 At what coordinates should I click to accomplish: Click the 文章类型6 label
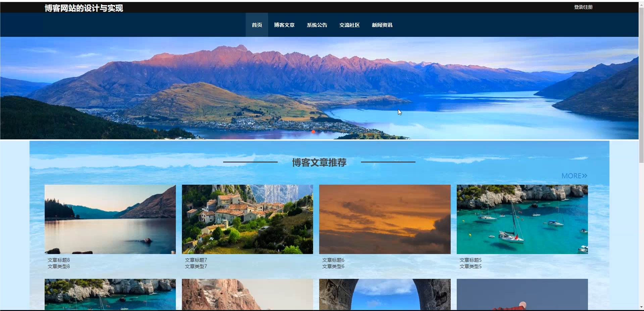click(x=333, y=266)
